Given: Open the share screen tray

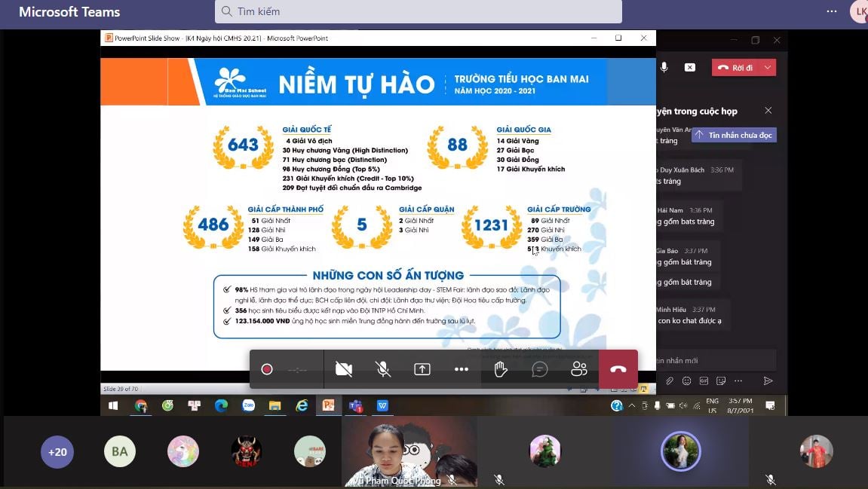Looking at the screenshot, I should (x=422, y=369).
